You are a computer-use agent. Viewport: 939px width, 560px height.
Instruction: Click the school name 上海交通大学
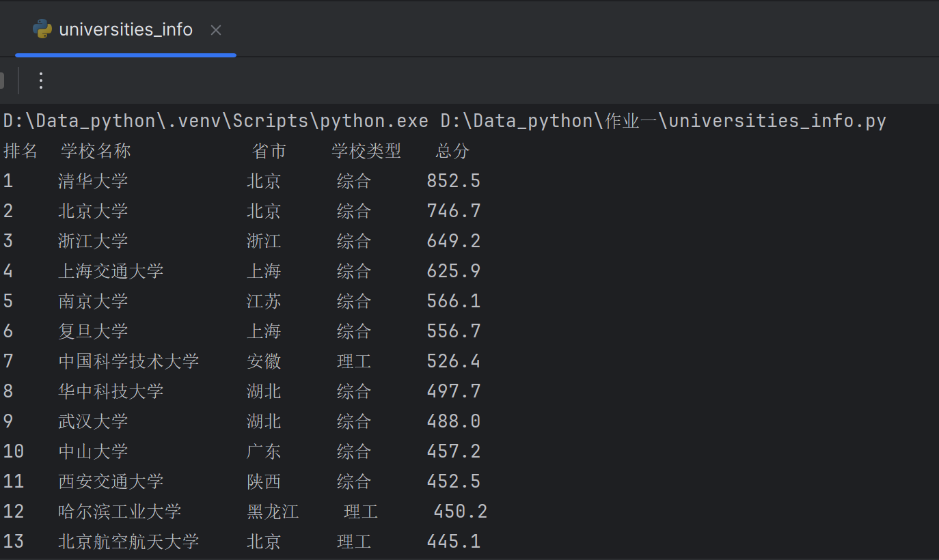tap(111, 271)
